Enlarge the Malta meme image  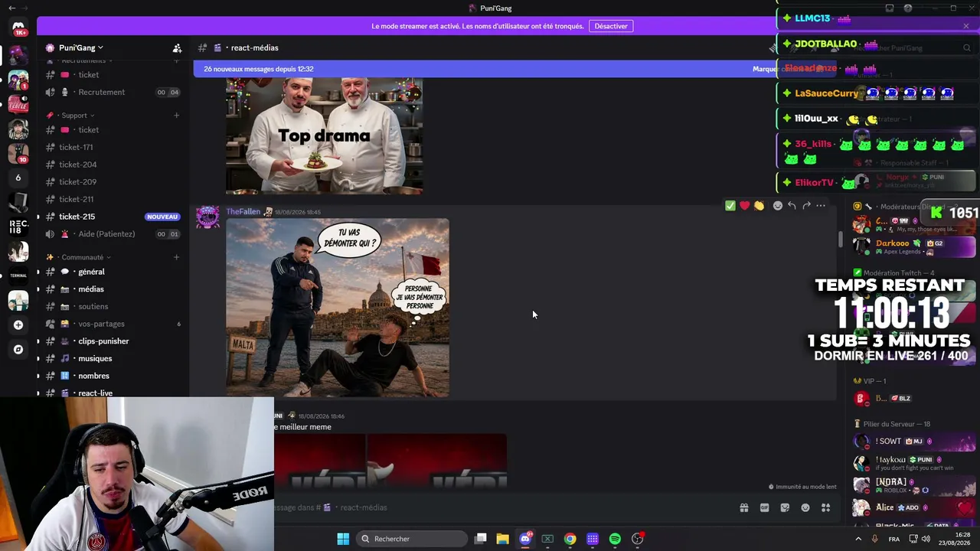[x=338, y=308]
